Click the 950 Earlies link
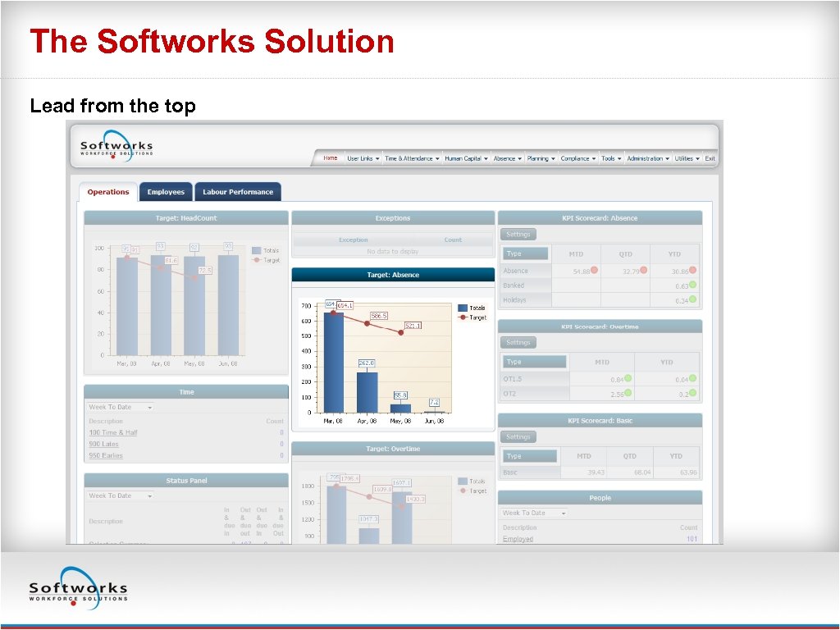The width and height of the screenshot is (840, 630). 104,455
